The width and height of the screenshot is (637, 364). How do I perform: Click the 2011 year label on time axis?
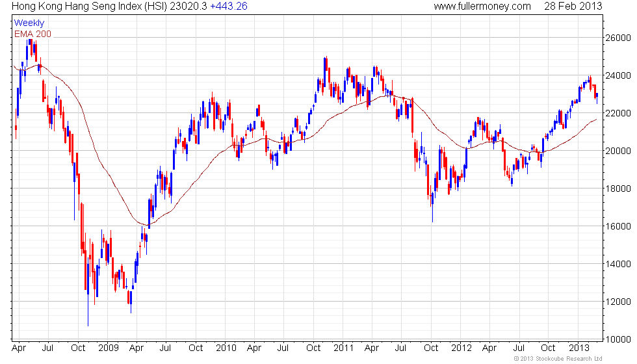click(x=343, y=348)
